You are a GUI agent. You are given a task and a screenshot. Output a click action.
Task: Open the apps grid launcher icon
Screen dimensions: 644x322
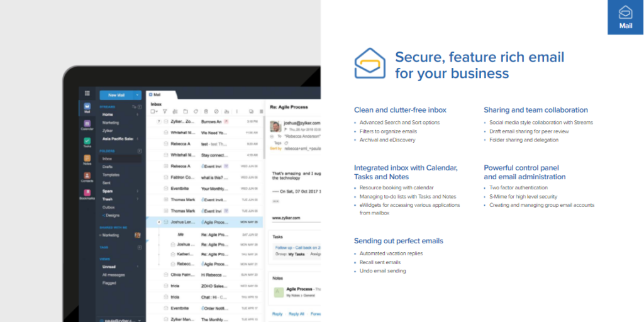point(87,93)
